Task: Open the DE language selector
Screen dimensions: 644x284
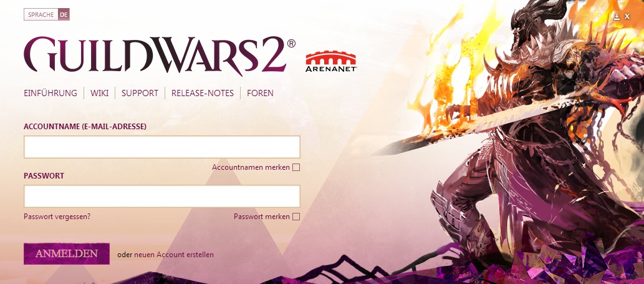Action: (x=64, y=14)
